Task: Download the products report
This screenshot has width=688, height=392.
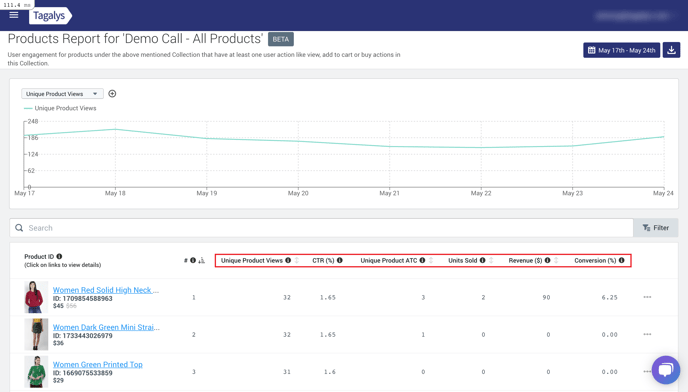Action: pos(671,50)
